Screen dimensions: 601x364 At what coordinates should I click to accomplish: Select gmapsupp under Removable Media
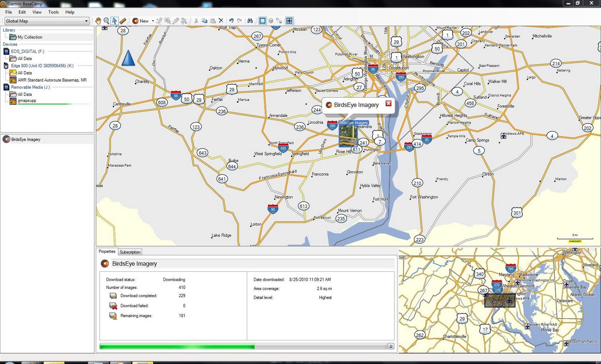tap(27, 101)
